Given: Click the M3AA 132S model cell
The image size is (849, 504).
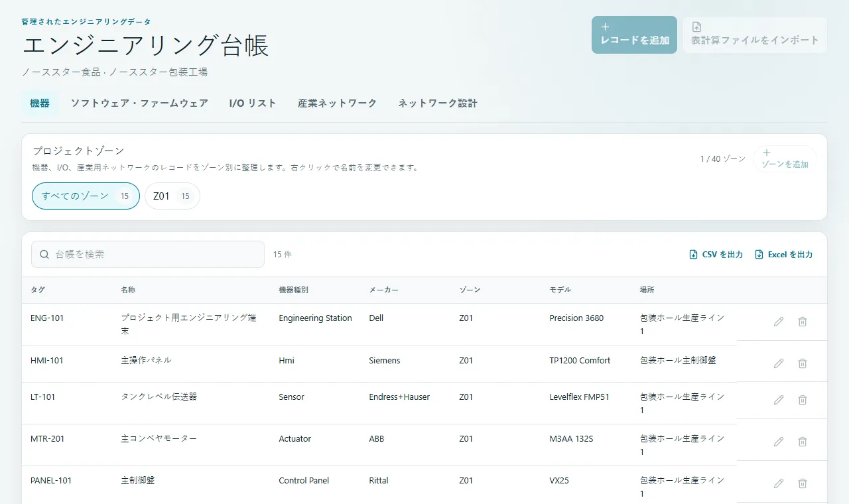Looking at the screenshot, I should pos(571,439).
